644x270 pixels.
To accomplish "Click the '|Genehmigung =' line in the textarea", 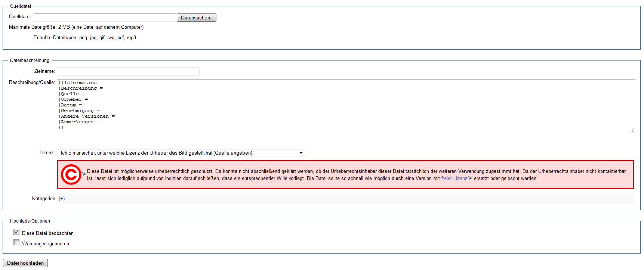I will click(80, 111).
